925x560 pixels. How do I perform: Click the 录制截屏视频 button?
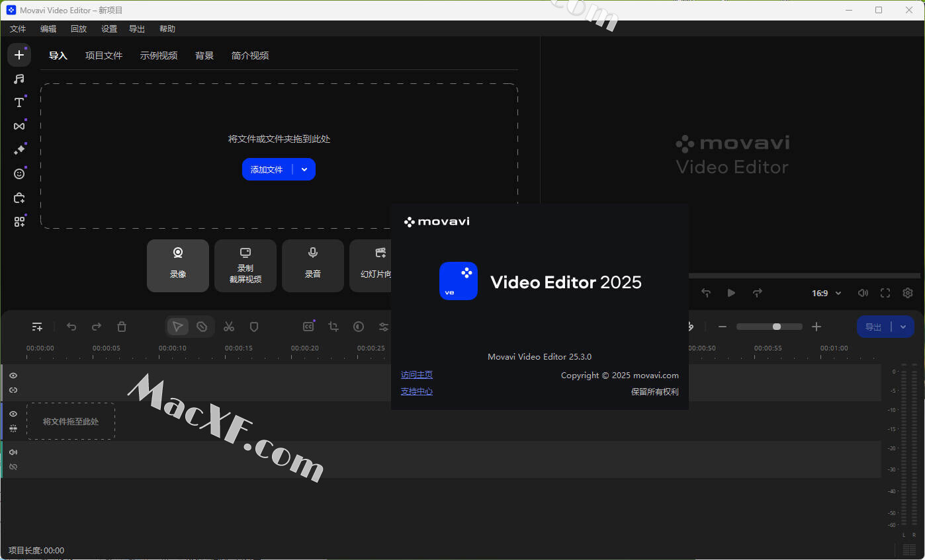click(x=245, y=266)
